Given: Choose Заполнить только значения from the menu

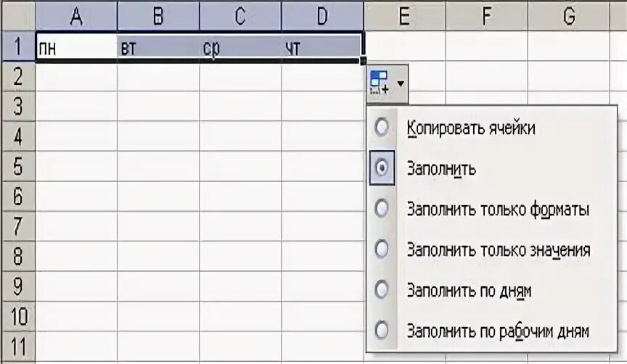Looking at the screenshot, I should [x=499, y=250].
